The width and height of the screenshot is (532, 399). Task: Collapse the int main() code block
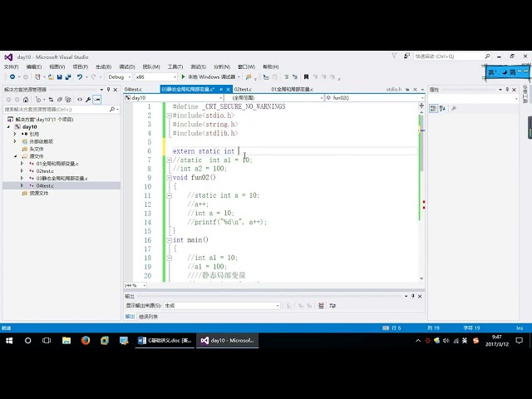[169, 240]
